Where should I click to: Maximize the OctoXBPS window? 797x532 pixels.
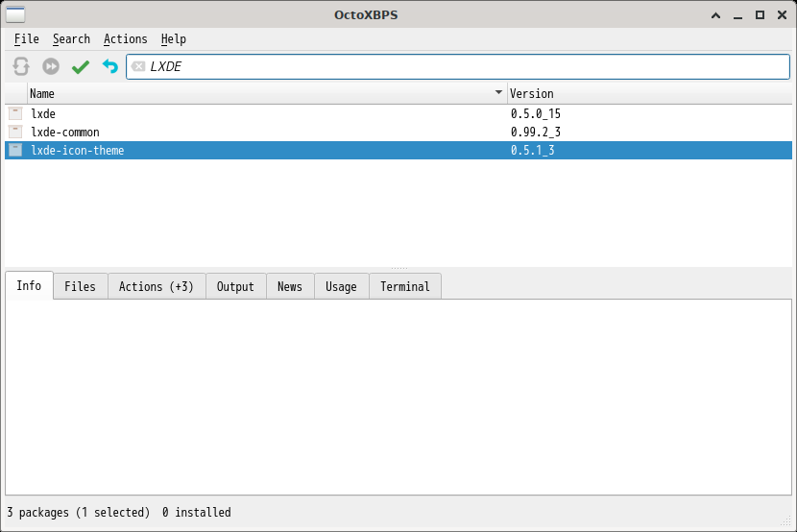pyautogui.click(x=760, y=15)
